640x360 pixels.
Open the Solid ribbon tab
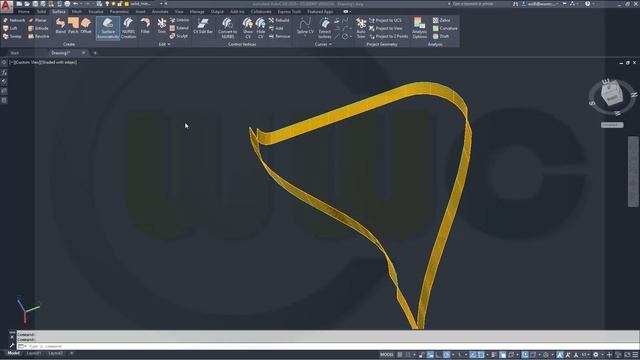click(41, 11)
